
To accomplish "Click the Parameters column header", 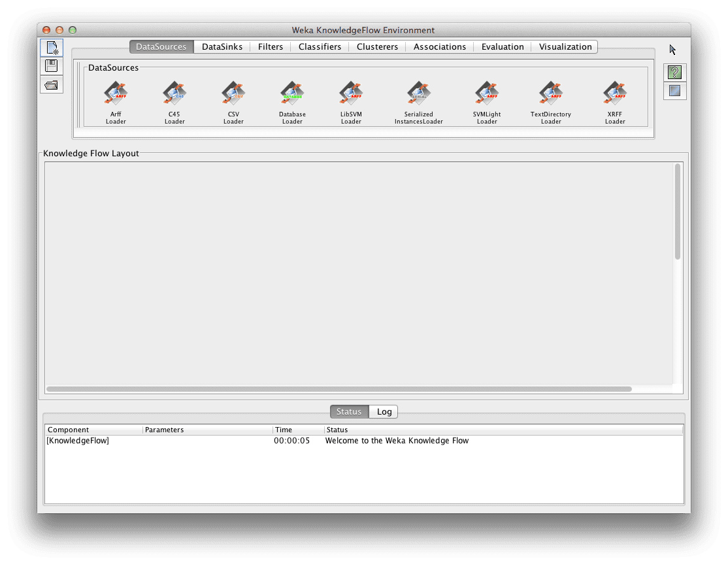I will (208, 430).
